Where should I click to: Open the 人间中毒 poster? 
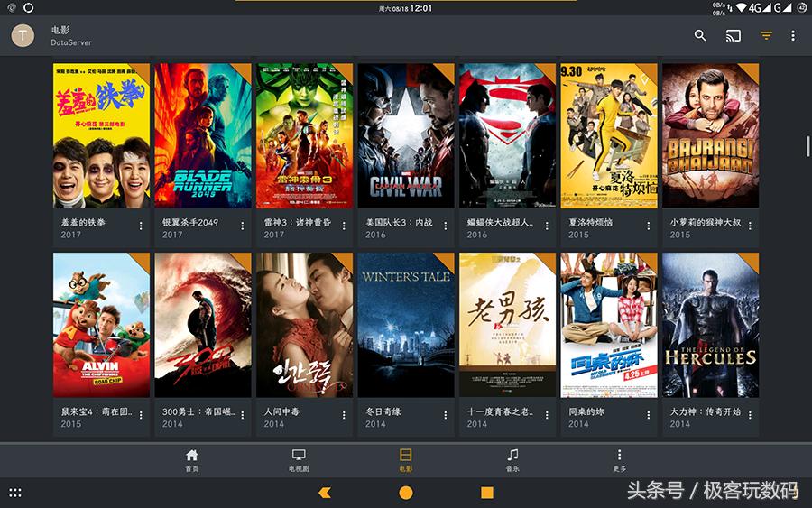click(x=305, y=325)
